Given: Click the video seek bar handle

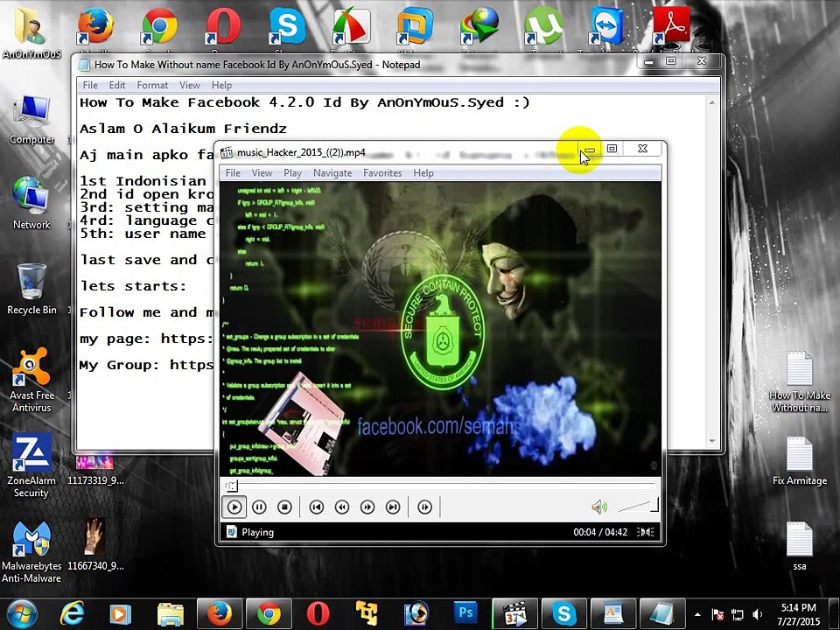Looking at the screenshot, I should point(231,486).
